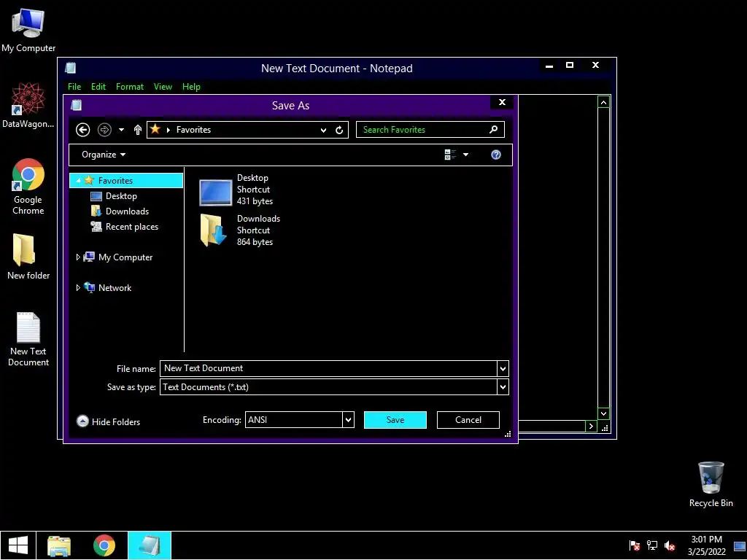Click the Search Favorites field
Viewport: 747px width, 560px height.
[430, 130]
